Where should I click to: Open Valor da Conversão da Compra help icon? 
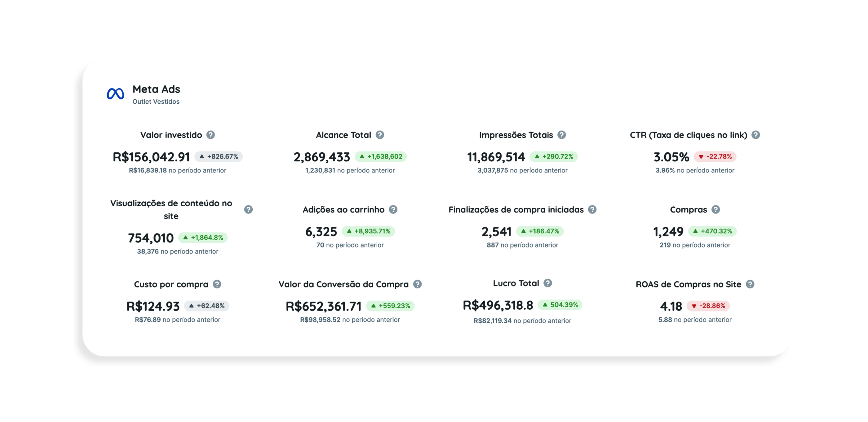[x=417, y=284]
